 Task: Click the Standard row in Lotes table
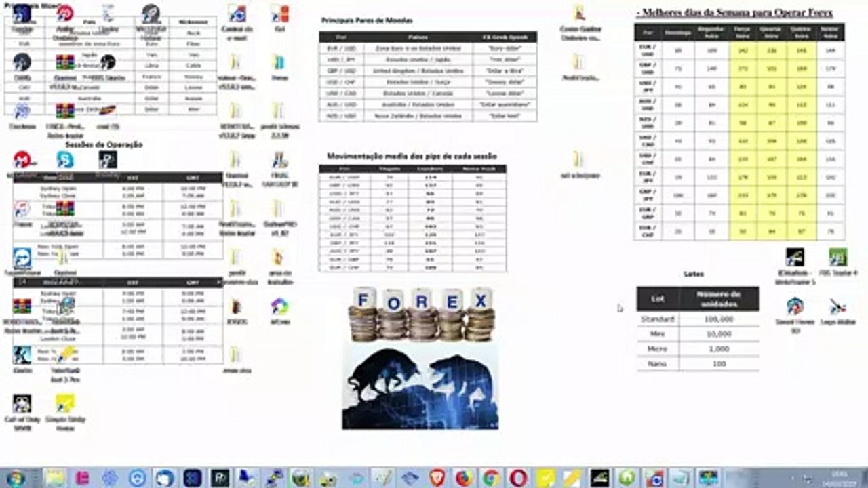(x=698, y=319)
